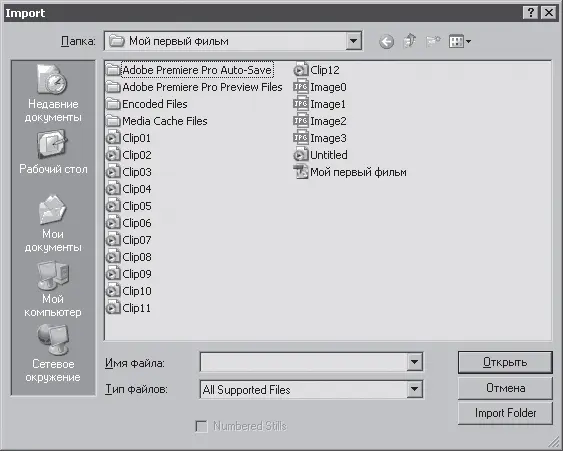Open the view menu icon
Viewport: 563px width, 451px height.
(x=460, y=42)
